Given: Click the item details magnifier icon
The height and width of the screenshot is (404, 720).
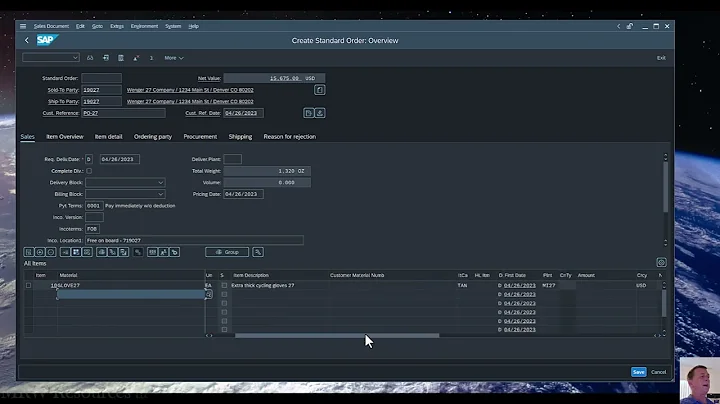Looking at the screenshot, I should pyautogui.click(x=28, y=252).
